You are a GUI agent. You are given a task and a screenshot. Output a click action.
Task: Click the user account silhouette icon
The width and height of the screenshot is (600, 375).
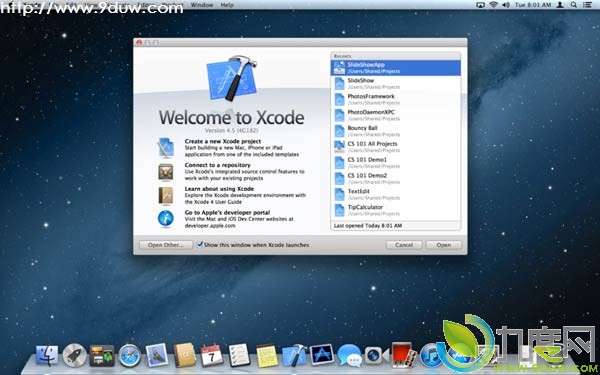(560, 5)
